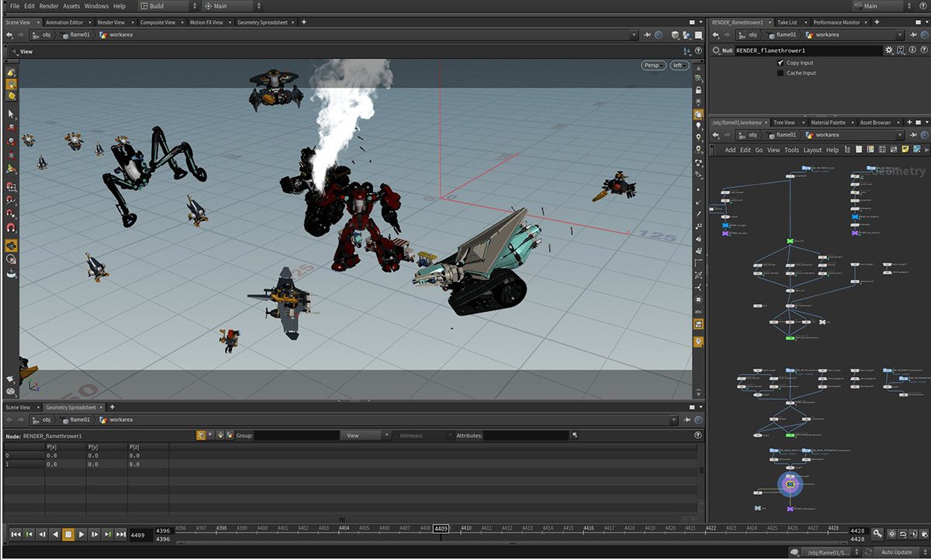
Task: Click the stop button in the playbar
Action: [68, 534]
